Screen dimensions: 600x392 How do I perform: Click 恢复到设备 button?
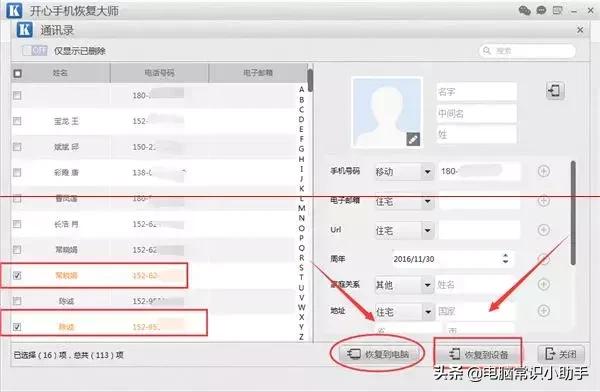(x=478, y=354)
